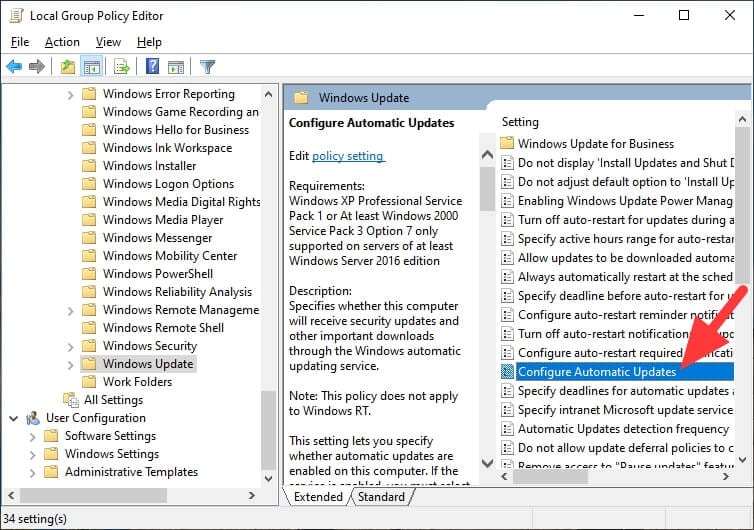Click the Automatic Updates detection frequency policy icon

tap(507, 429)
